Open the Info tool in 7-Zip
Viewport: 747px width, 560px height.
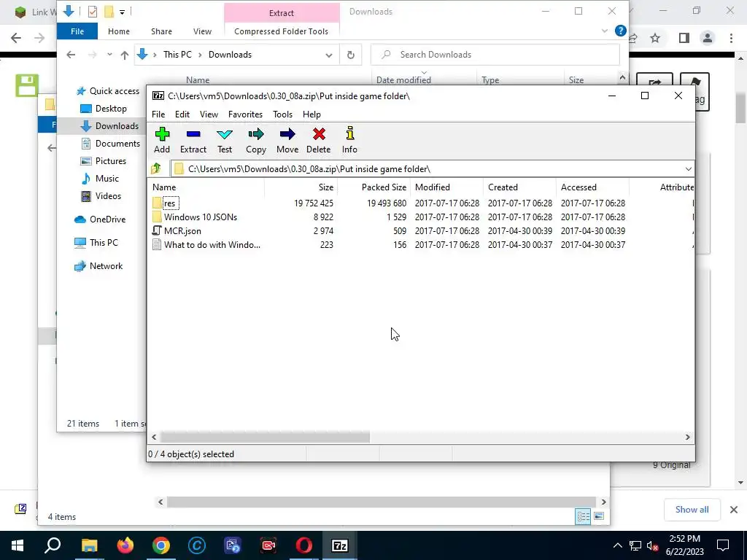(x=349, y=140)
